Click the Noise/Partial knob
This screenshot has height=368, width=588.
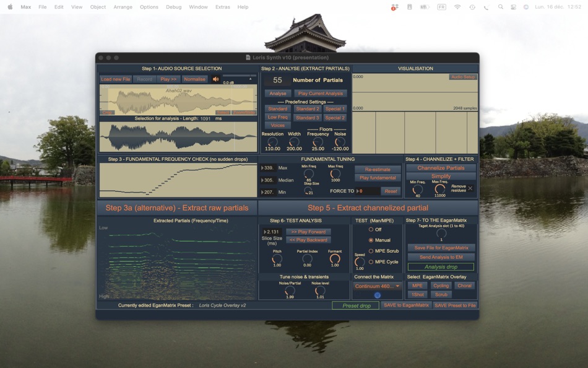[290, 291]
